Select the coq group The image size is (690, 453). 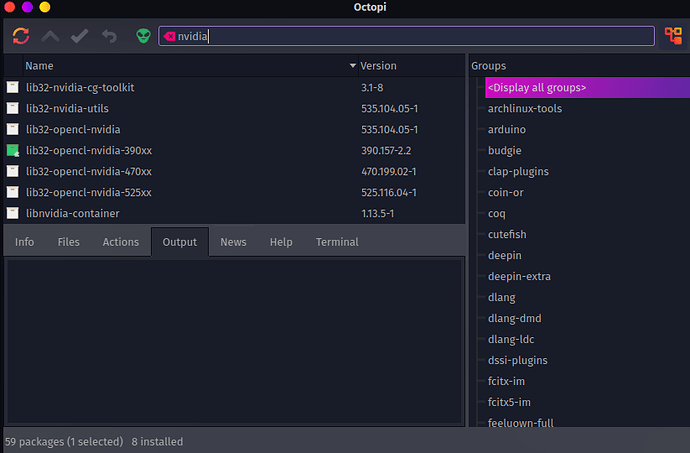(x=496, y=214)
